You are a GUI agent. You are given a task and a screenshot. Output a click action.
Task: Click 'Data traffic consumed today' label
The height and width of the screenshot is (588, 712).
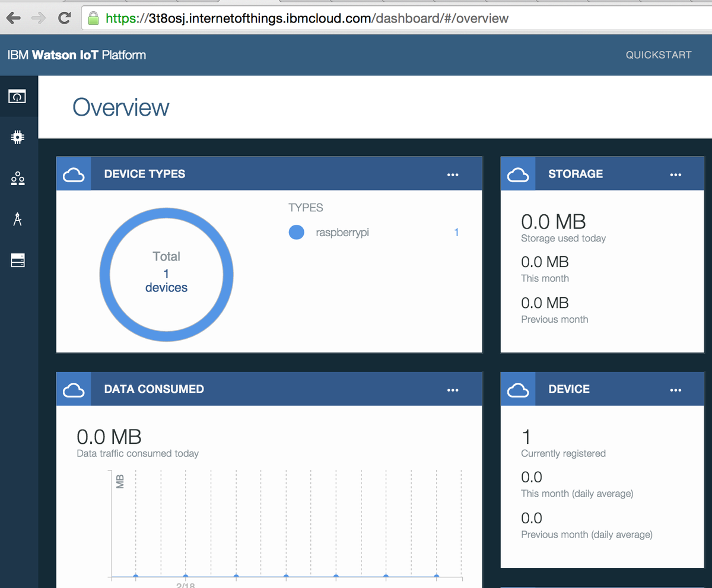(138, 453)
